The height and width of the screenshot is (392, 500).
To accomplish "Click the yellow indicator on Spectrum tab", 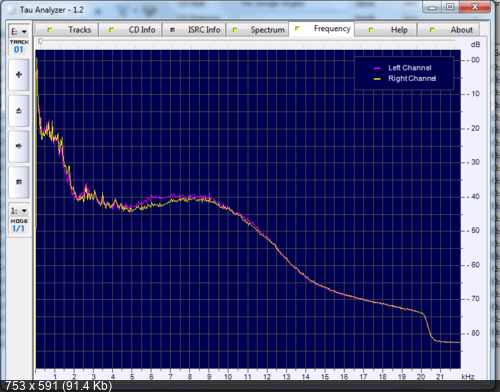I will 235,30.
